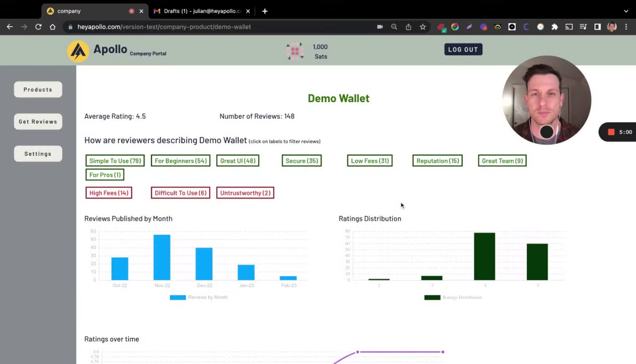Viewport: 636px width, 364px height.
Task: Click the cast media icon
Action: (569, 27)
